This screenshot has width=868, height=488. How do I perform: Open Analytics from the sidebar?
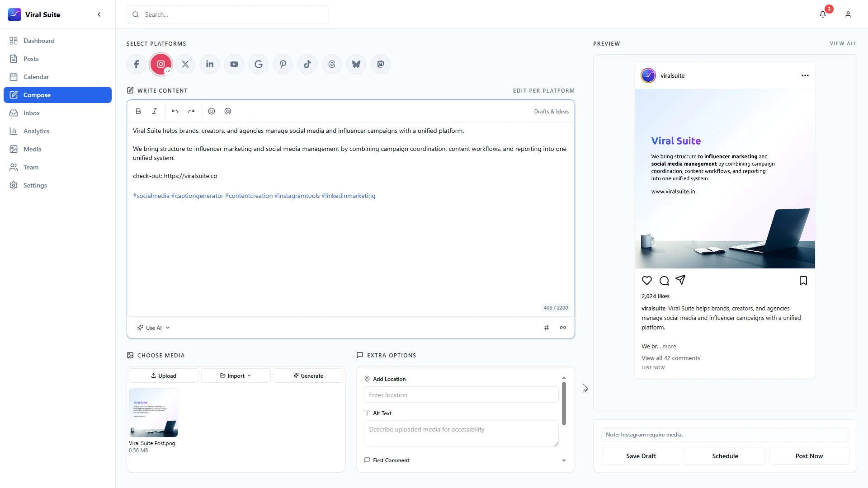click(36, 131)
